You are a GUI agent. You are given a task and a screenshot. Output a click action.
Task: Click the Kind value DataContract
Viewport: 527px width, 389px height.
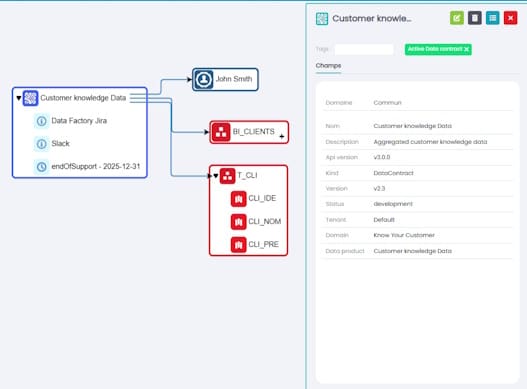click(x=394, y=173)
